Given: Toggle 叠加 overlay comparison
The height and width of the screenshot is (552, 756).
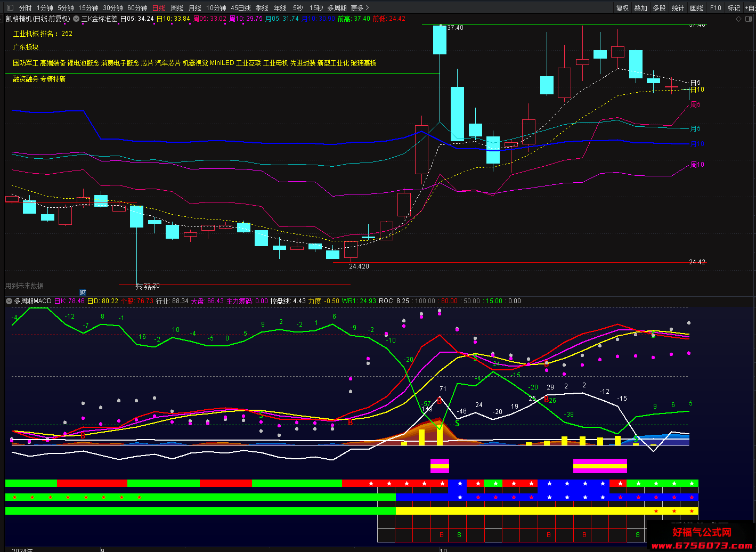Looking at the screenshot, I should 640,8.
